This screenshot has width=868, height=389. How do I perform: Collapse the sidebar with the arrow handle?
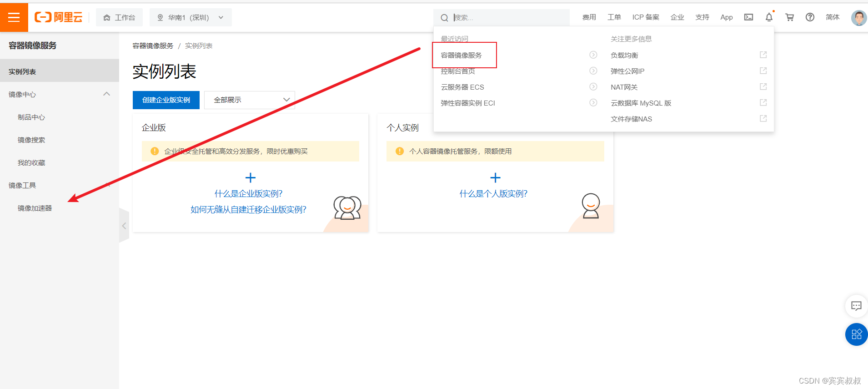pyautogui.click(x=124, y=226)
